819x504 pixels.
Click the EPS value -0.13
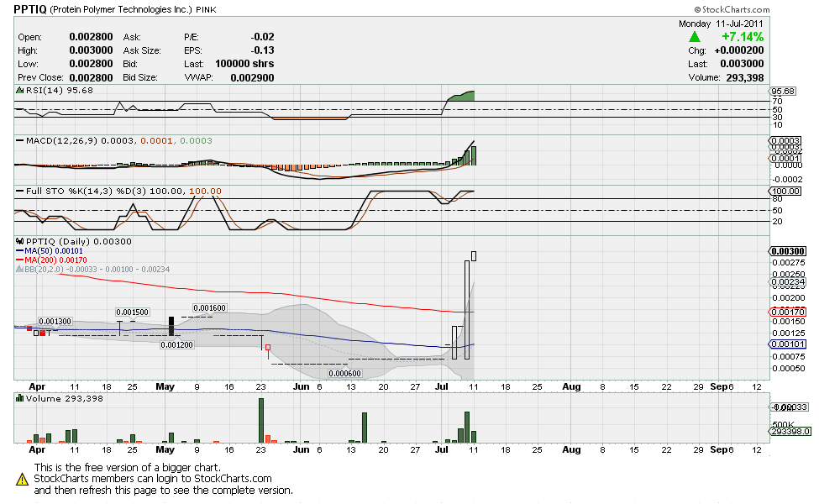click(262, 50)
